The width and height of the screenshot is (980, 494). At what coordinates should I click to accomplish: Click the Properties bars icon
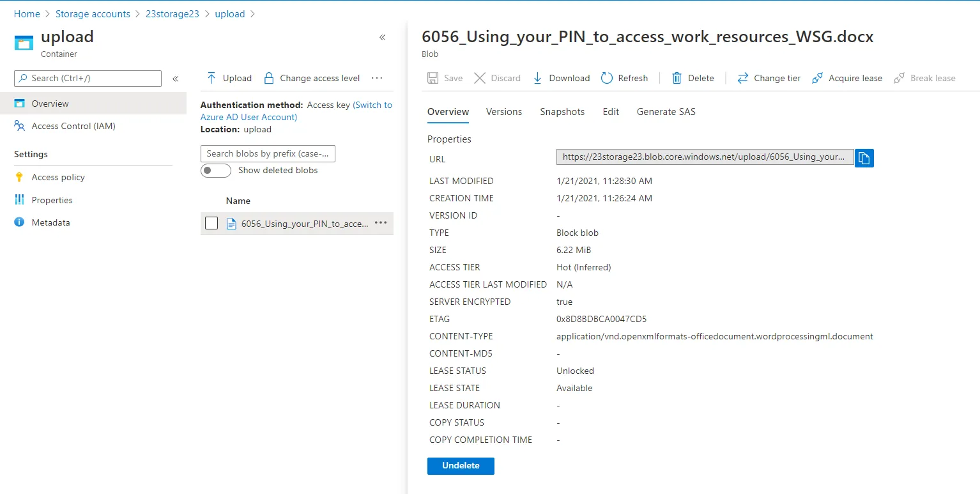20,200
